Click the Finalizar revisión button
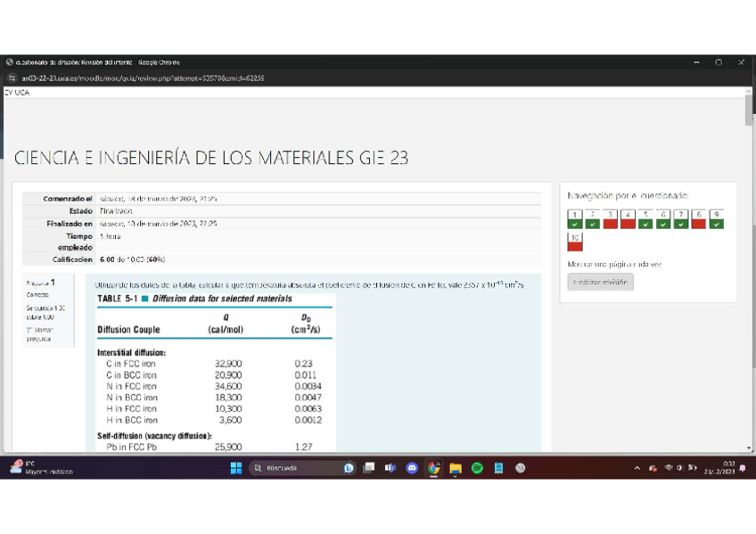 [600, 282]
